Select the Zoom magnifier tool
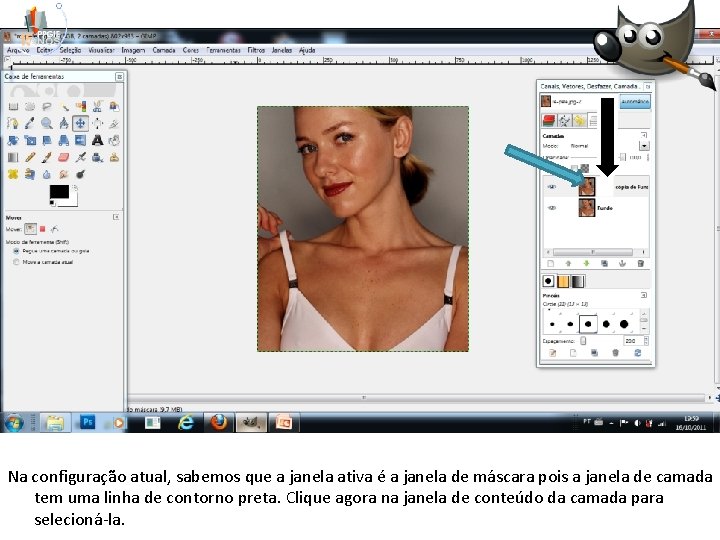 click(x=46, y=123)
